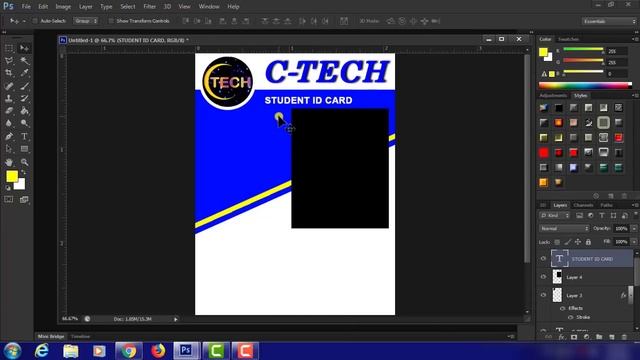Open the Image menu
The width and height of the screenshot is (640, 360).
click(x=63, y=7)
